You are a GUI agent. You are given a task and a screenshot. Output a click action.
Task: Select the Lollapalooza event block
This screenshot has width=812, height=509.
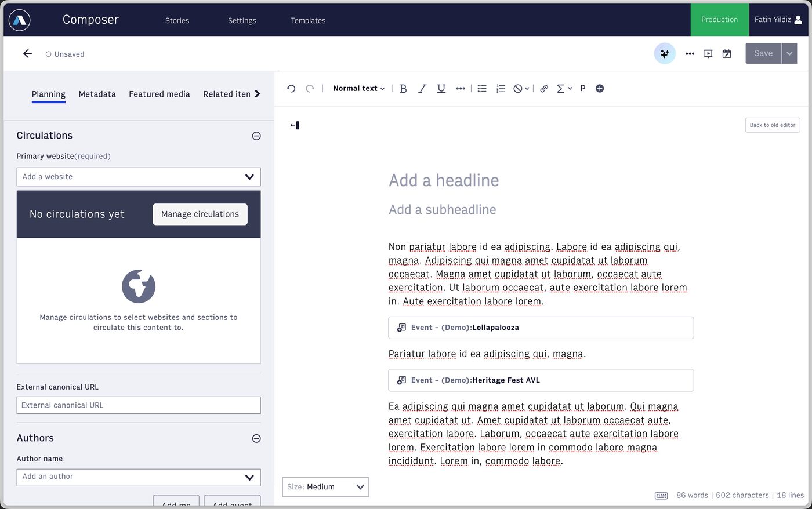[541, 328]
